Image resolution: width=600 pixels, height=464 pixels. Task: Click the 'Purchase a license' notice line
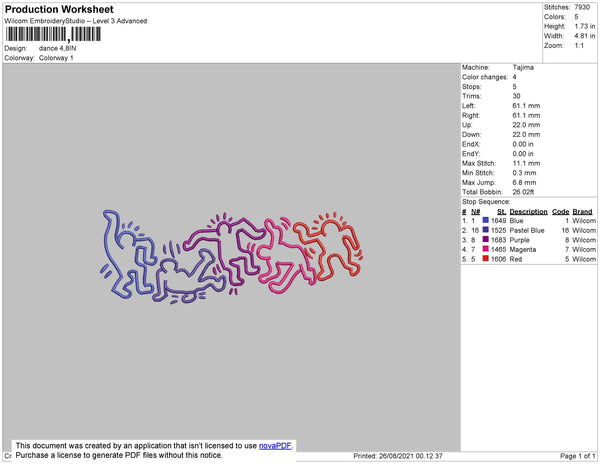coord(119,455)
